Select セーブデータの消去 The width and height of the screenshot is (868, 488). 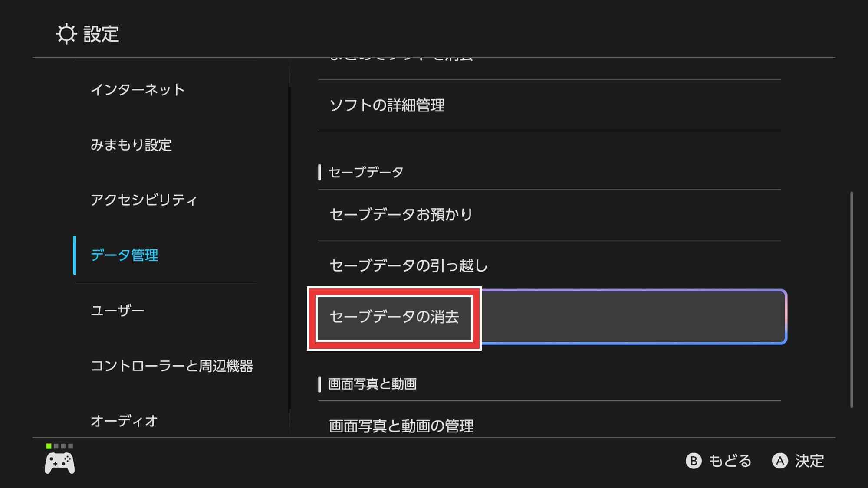[x=394, y=317]
